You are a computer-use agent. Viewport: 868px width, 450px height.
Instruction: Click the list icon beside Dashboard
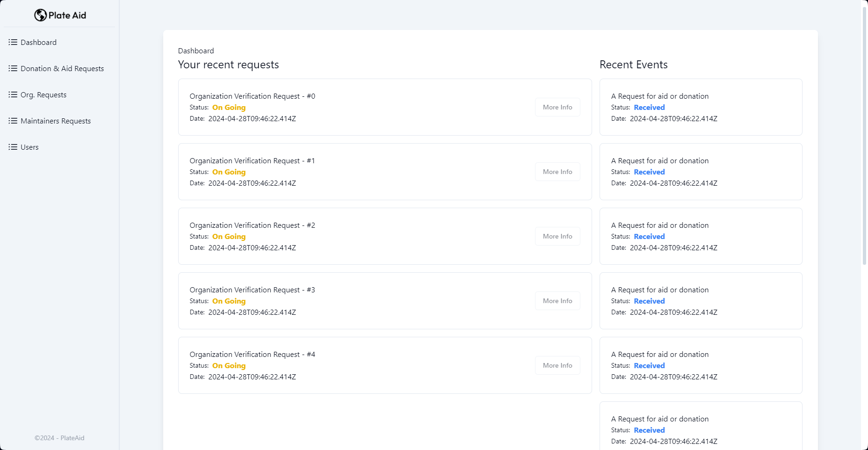click(13, 42)
